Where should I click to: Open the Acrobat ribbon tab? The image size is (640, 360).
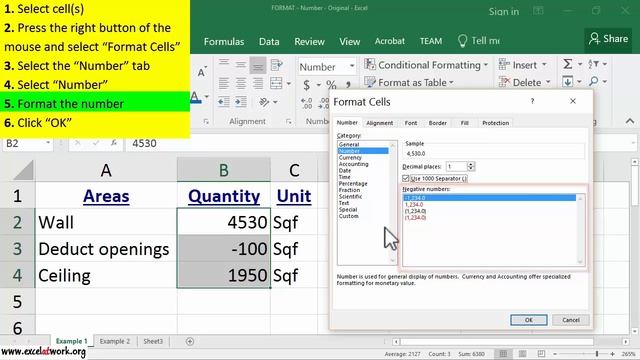pos(390,41)
